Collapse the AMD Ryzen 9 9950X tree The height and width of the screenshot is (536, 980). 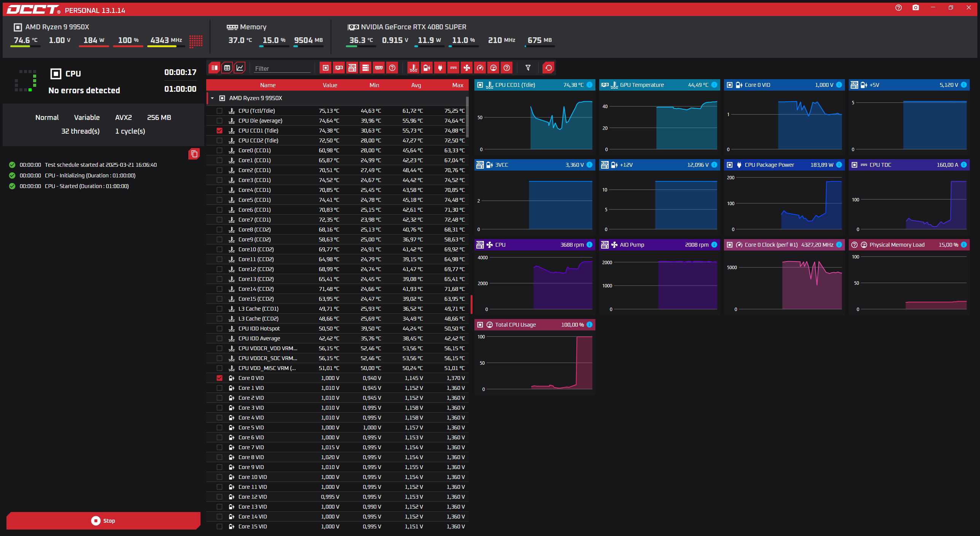(x=212, y=98)
